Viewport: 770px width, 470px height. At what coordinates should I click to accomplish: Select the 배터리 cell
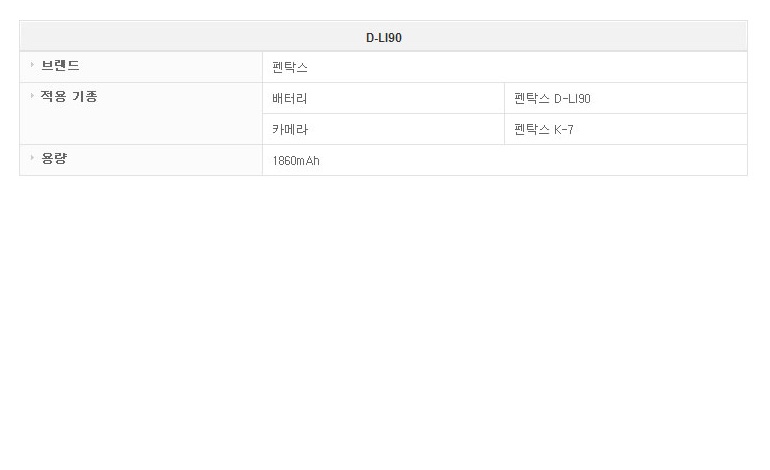(290, 99)
